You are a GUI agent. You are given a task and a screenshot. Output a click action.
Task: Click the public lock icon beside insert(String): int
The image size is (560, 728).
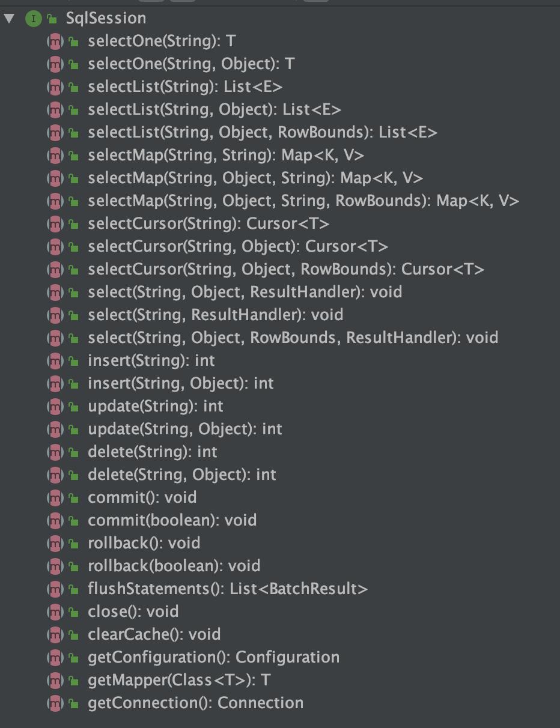tap(73, 361)
